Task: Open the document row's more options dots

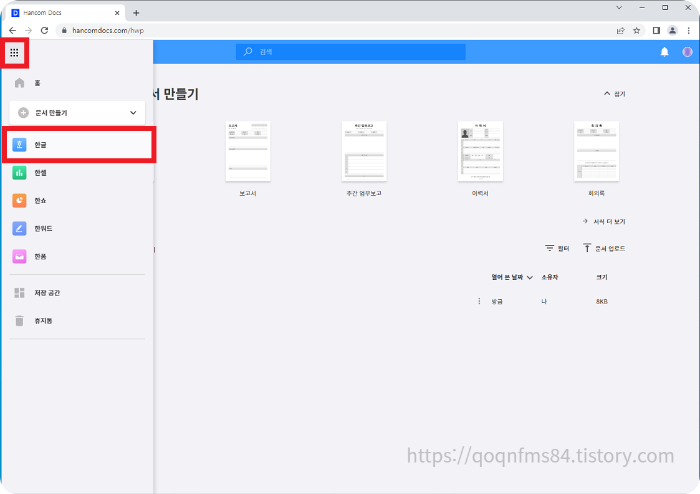Action: 479,301
